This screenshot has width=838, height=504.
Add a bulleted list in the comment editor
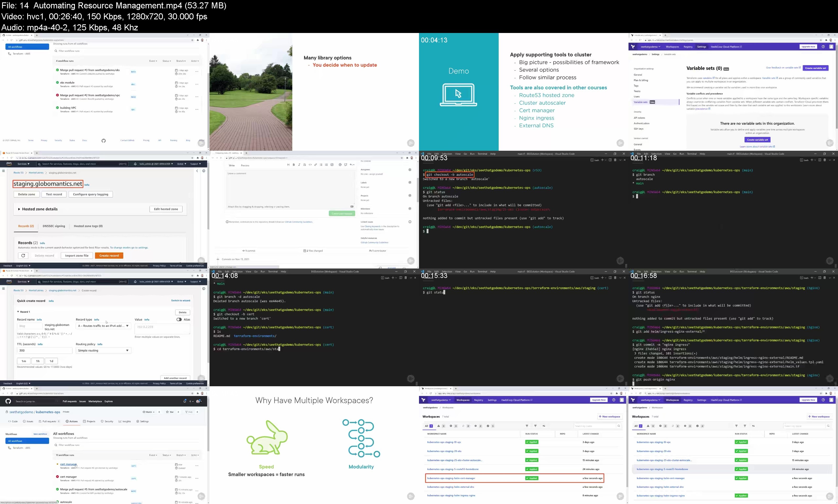coord(321,165)
